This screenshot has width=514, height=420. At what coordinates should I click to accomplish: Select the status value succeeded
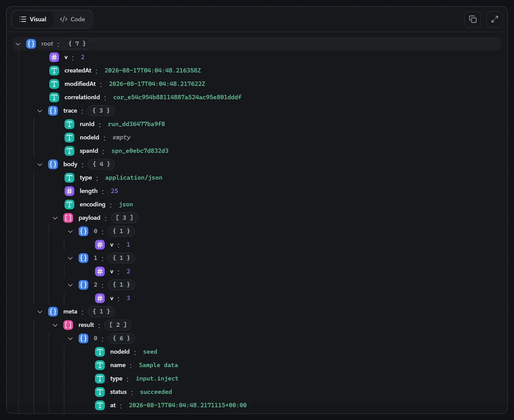(x=156, y=392)
